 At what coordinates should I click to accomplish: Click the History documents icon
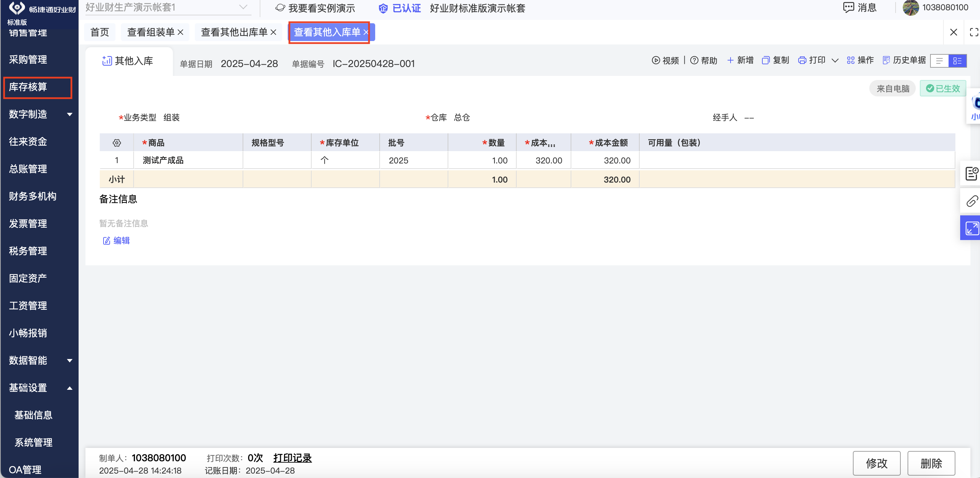point(886,60)
